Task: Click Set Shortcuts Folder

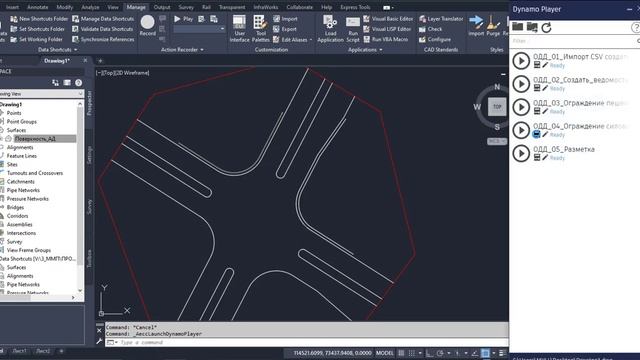Action: pyautogui.click(x=38, y=29)
